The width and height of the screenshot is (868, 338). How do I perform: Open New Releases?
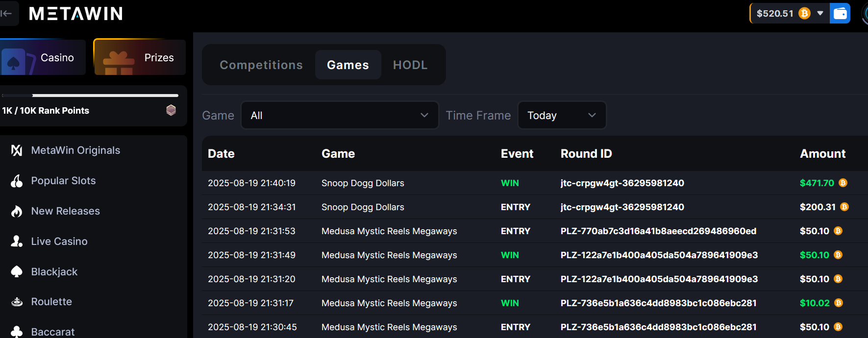click(65, 211)
